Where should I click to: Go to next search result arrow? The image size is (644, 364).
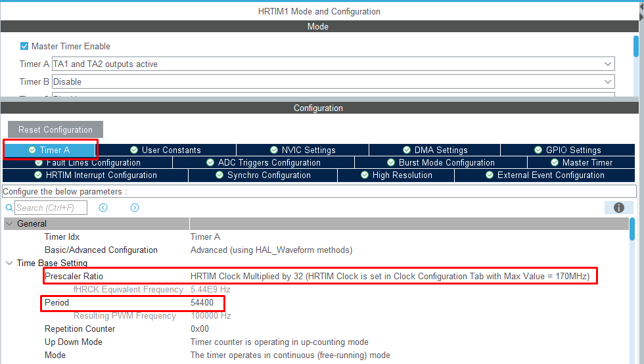(x=135, y=208)
